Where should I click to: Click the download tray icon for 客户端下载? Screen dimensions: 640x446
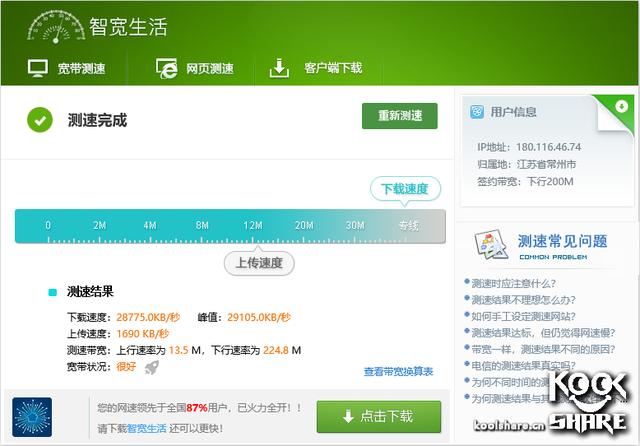[279, 68]
